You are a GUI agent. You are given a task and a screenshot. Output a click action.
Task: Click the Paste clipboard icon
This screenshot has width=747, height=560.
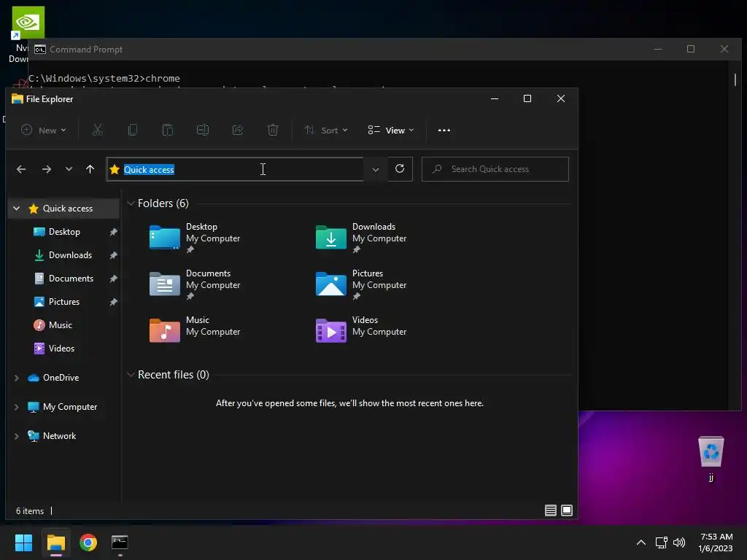[x=168, y=130]
